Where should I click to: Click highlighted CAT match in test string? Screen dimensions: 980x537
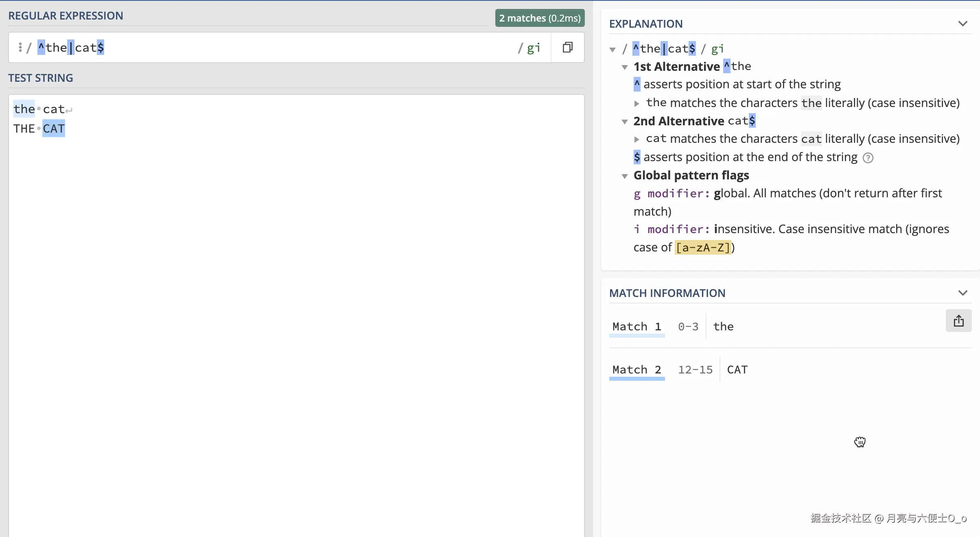click(x=54, y=129)
